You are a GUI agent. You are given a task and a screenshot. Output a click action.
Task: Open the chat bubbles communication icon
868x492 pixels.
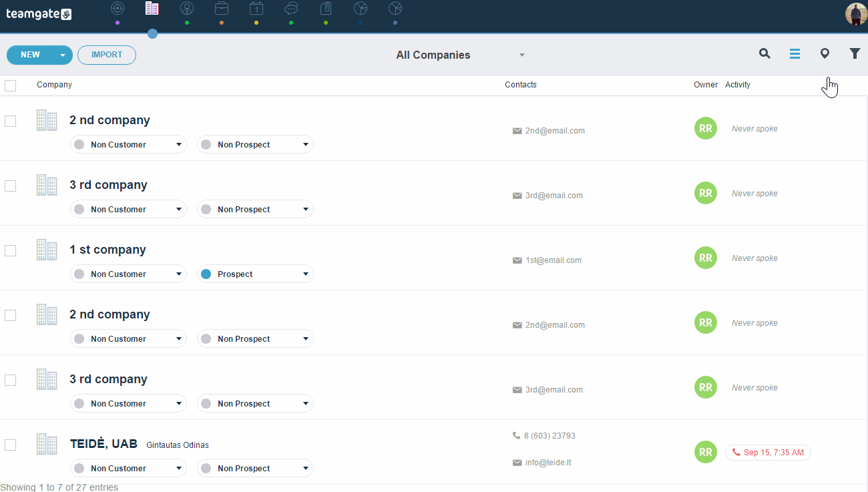(x=291, y=8)
